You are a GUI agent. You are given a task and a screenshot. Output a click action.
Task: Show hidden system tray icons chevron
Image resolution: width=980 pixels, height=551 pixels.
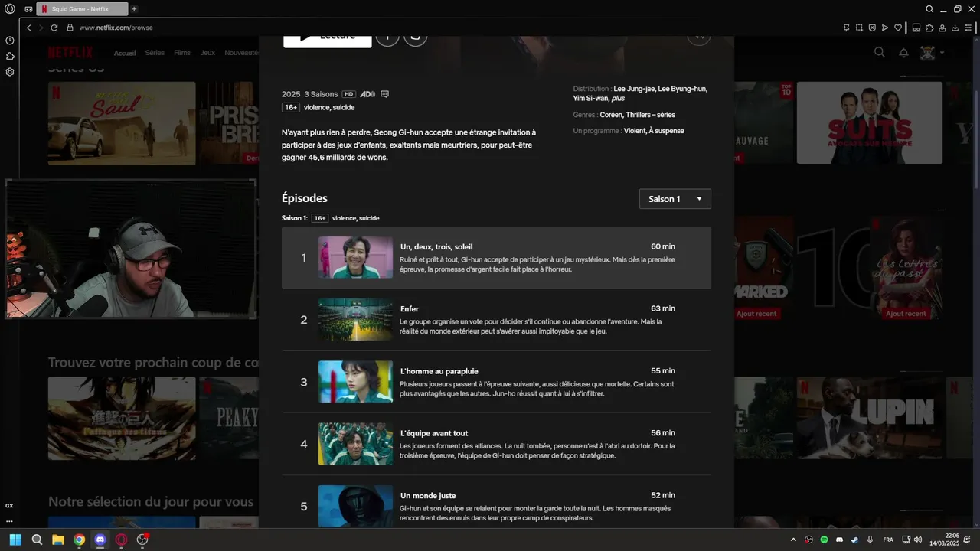click(793, 540)
